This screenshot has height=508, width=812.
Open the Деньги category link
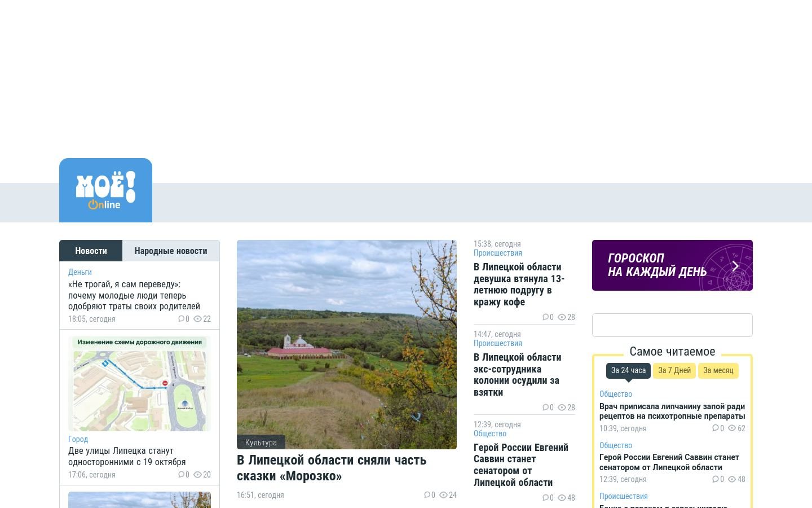coord(80,272)
